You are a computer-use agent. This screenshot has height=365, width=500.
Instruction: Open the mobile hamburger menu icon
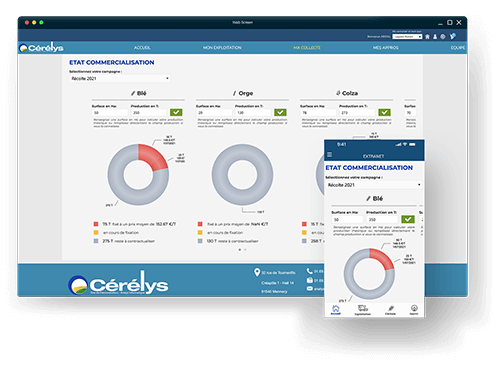point(329,154)
